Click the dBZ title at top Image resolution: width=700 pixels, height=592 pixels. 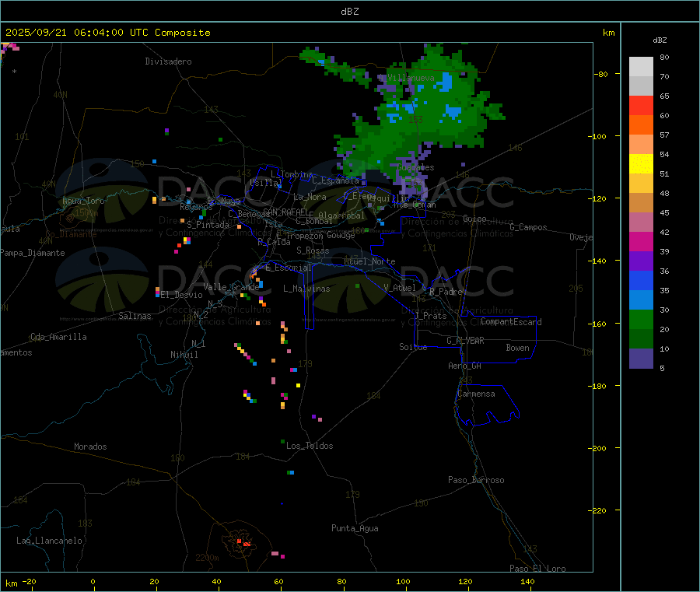[349, 12]
